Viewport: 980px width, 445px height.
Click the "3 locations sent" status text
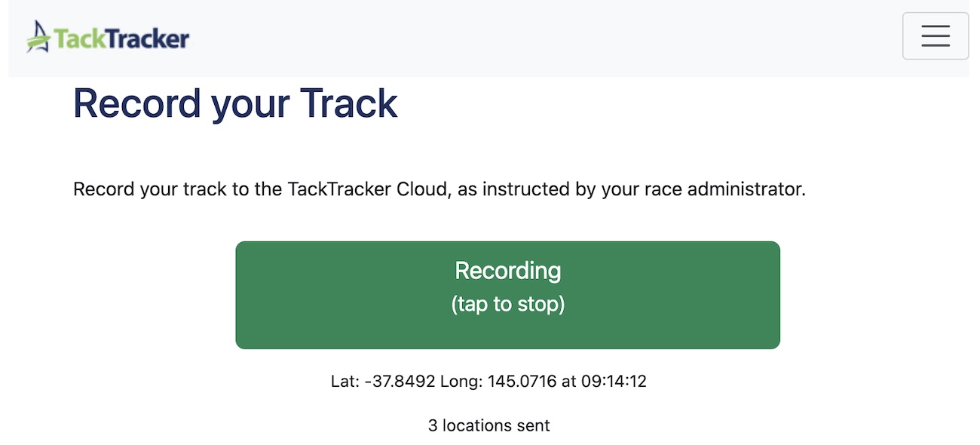coord(489,425)
